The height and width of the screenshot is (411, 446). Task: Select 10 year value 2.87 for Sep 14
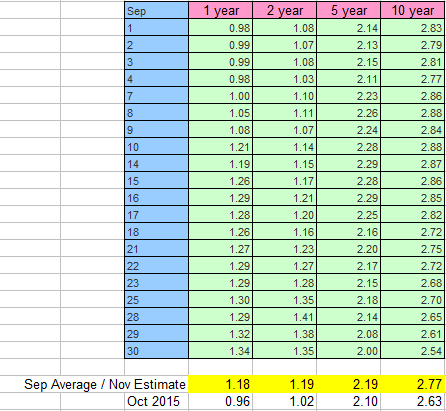tap(413, 163)
